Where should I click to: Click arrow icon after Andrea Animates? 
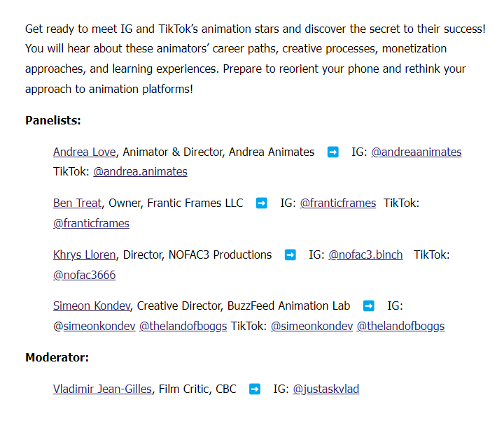click(333, 152)
